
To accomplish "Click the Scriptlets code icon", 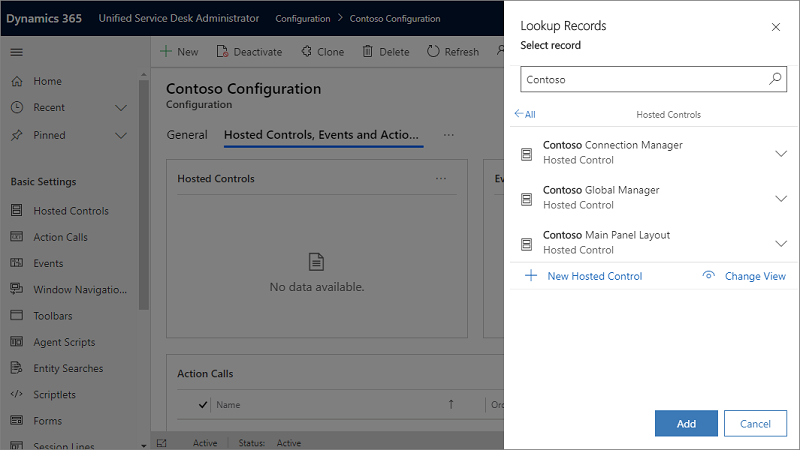I will [x=17, y=394].
